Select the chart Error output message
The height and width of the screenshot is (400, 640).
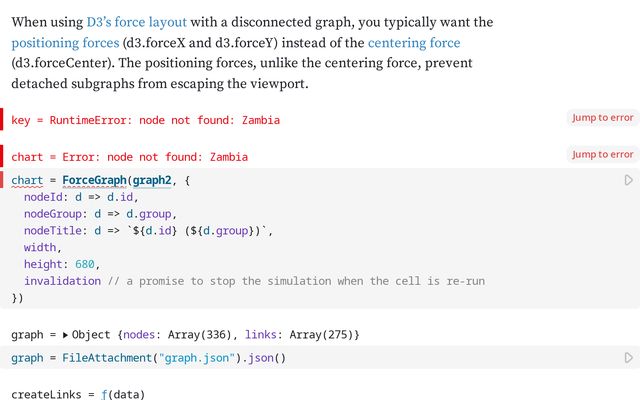pos(129,157)
